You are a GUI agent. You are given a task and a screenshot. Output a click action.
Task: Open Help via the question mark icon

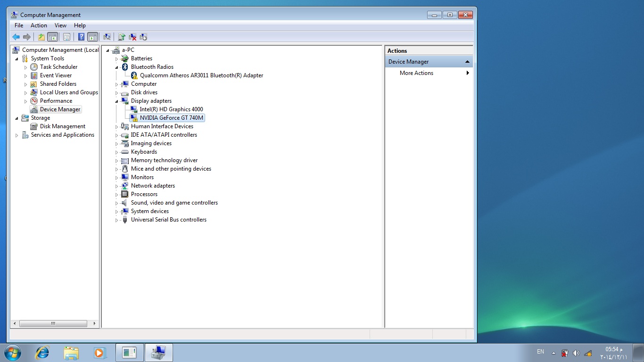(81, 37)
